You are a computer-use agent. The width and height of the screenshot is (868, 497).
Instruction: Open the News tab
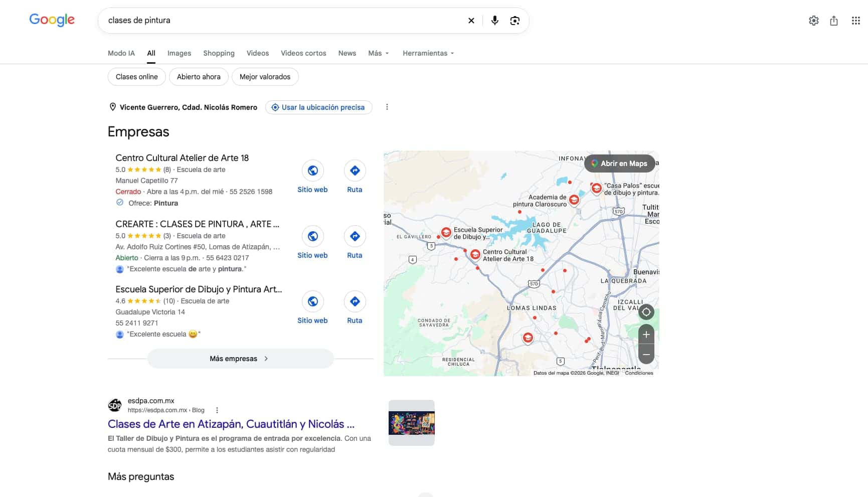[x=347, y=53]
